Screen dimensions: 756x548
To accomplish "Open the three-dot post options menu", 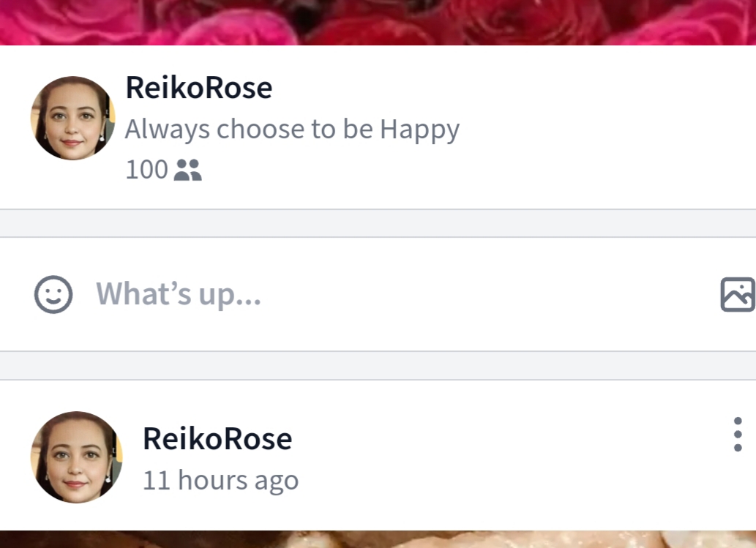I will (738, 435).
